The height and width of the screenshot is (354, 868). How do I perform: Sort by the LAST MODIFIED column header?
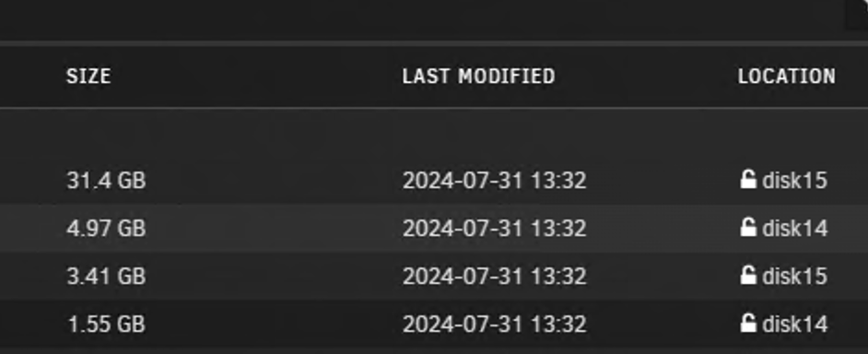[x=478, y=76]
